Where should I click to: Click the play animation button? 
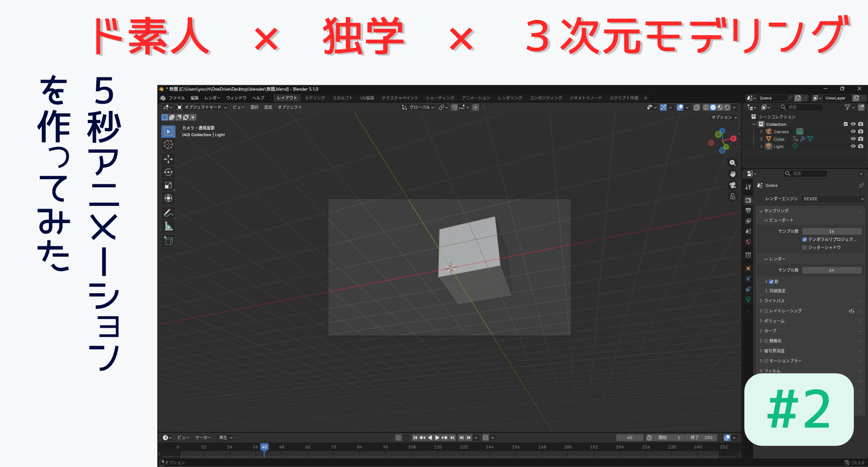coord(437,438)
